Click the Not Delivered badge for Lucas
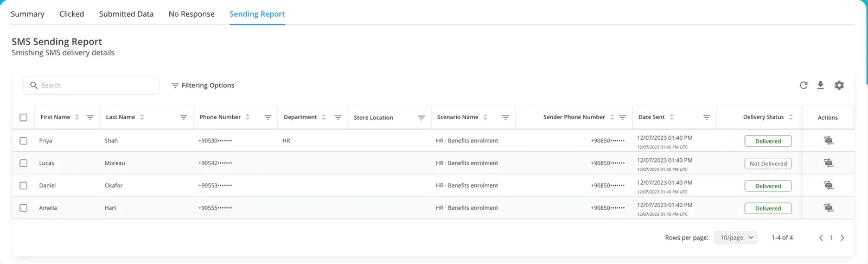This screenshot has height=264, width=868. 768,164
